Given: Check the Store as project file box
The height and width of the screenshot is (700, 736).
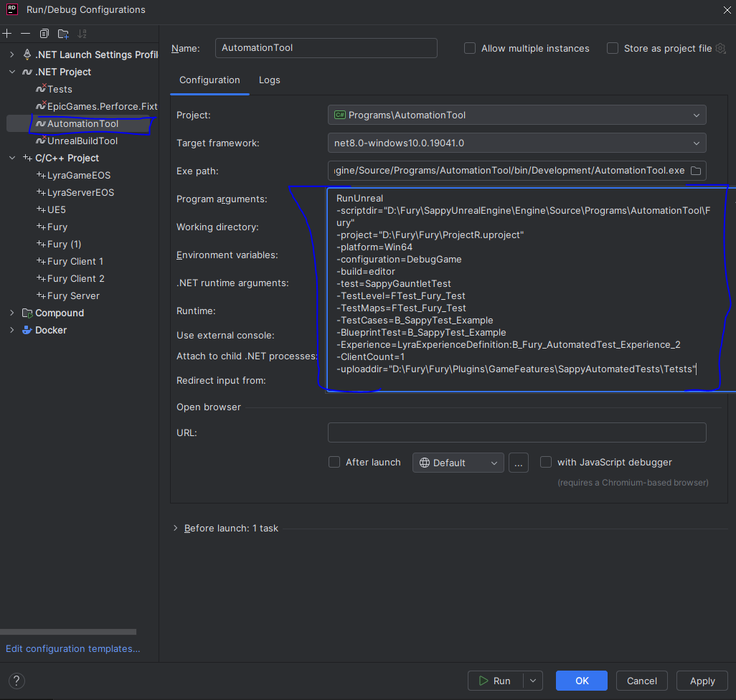Looking at the screenshot, I should point(613,48).
